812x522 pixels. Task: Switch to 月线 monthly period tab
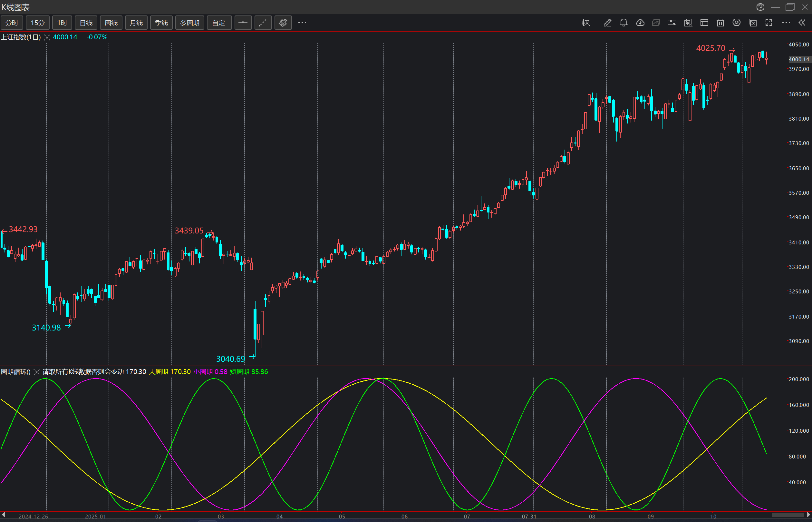point(136,23)
